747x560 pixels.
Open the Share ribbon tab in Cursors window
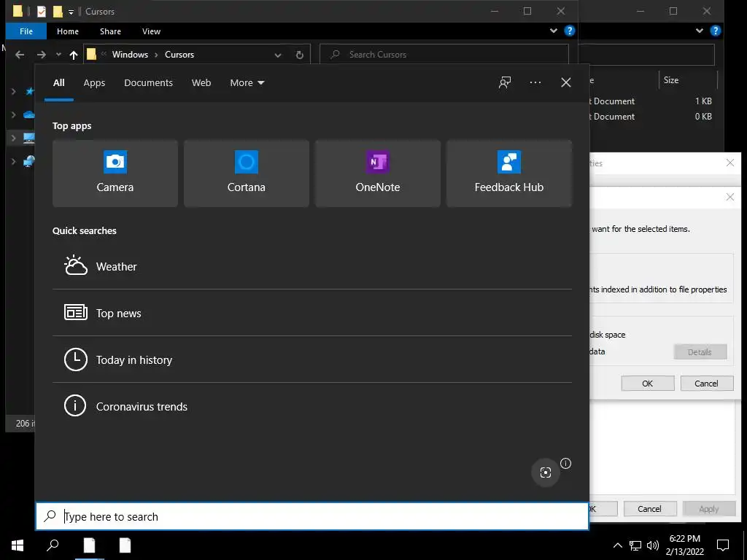point(110,31)
